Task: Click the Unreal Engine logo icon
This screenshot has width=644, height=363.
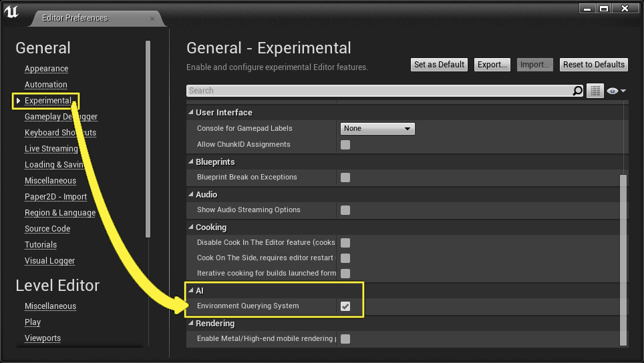Action: (x=12, y=12)
